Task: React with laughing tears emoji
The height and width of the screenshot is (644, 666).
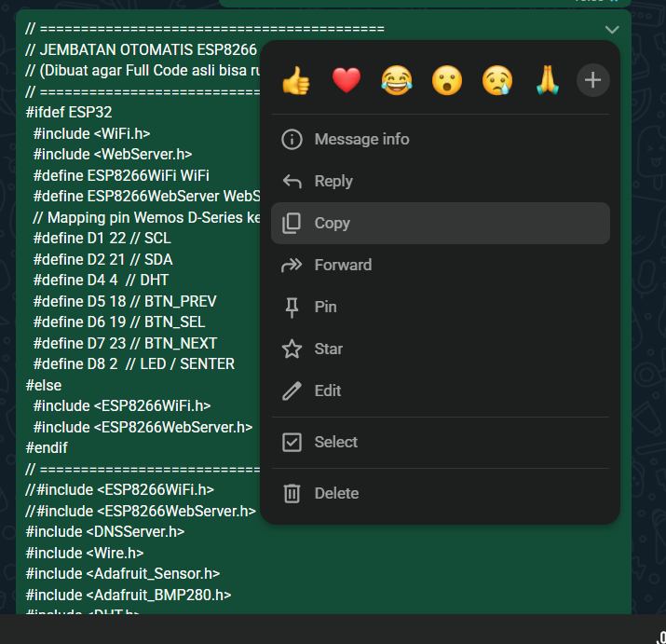Action: 396,81
